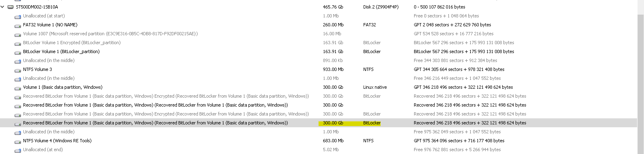The image size is (644, 154).
Task: Select the FAT32 Volume 1 (NO NAME) entry
Action: pyautogui.click(x=50, y=25)
